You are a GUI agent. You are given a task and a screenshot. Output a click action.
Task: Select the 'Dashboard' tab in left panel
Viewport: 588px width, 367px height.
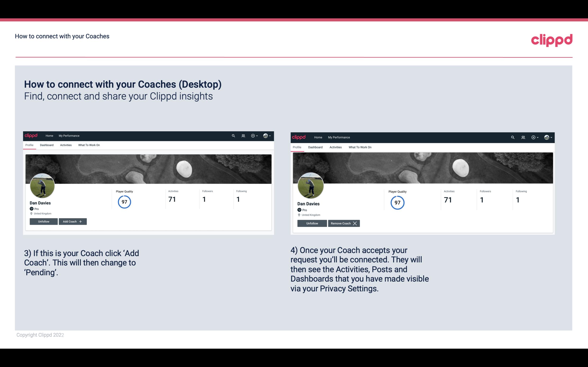coord(47,145)
